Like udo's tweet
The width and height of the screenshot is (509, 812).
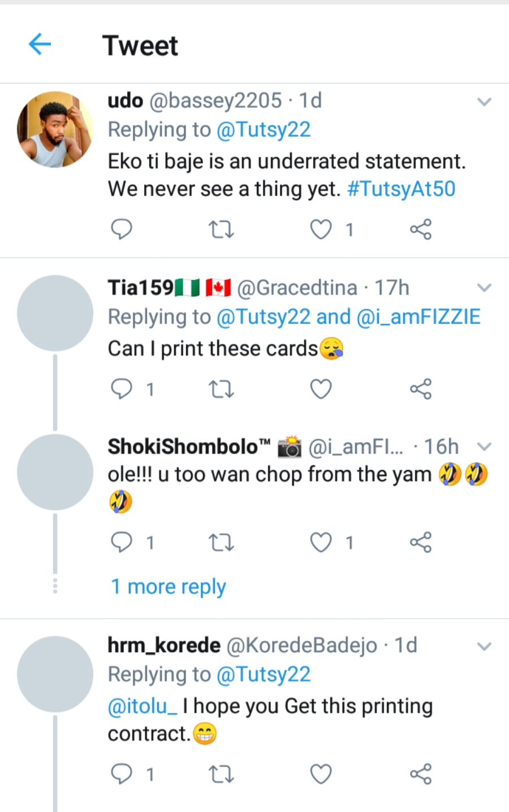point(321,229)
